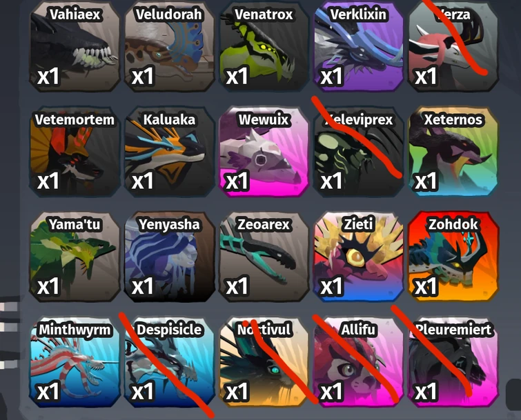
Task: Pick the red-orange Zohdok tile
Action: (453, 257)
